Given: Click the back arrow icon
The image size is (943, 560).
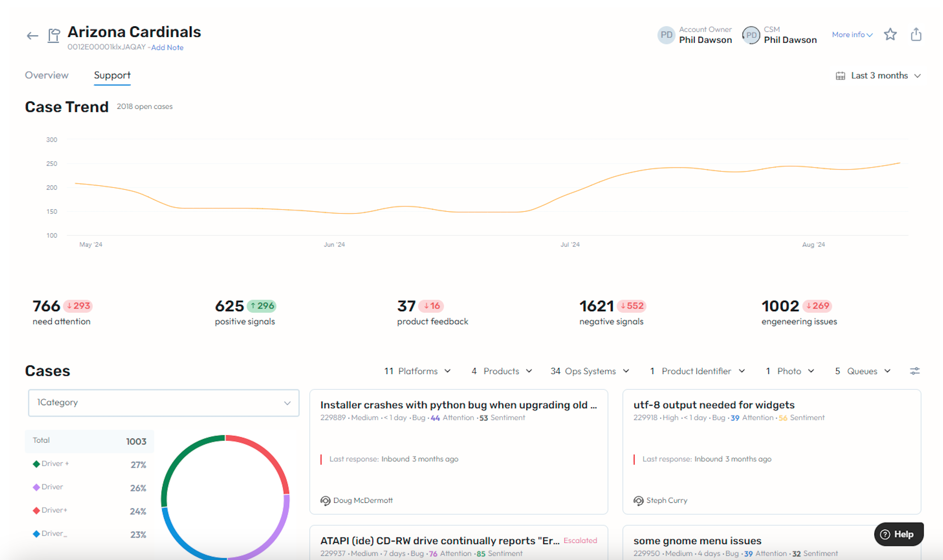Looking at the screenshot, I should pos(32,36).
